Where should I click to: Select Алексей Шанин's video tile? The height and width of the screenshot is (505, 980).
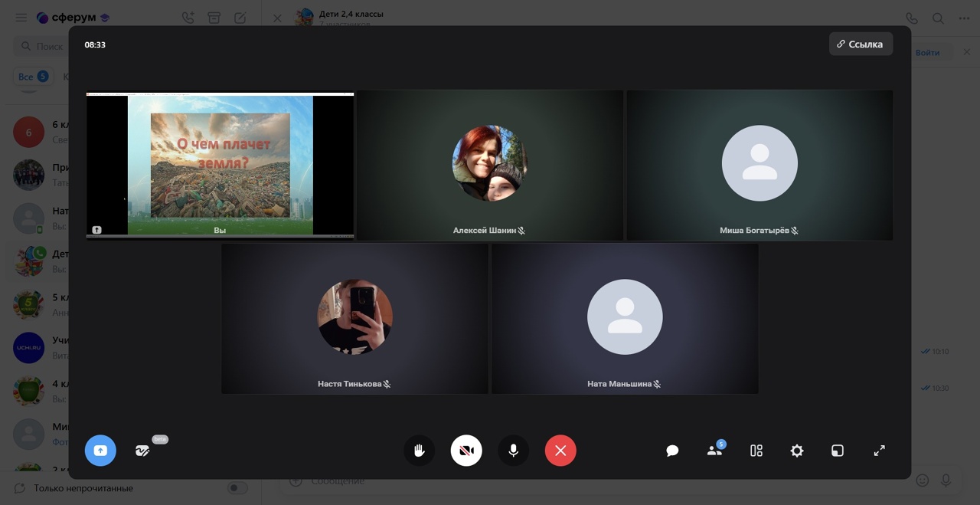[x=490, y=165]
